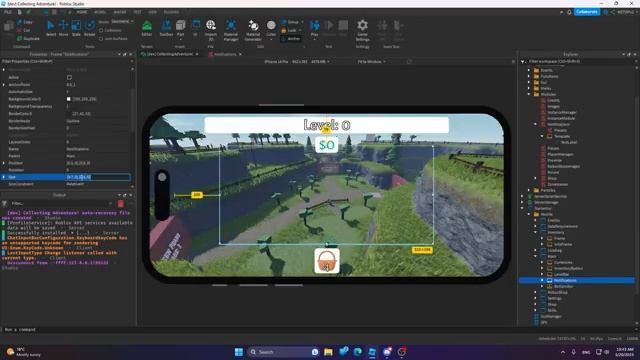
Task: Collapse the Modules folder in Explorer
Action: pyautogui.click(x=529, y=94)
